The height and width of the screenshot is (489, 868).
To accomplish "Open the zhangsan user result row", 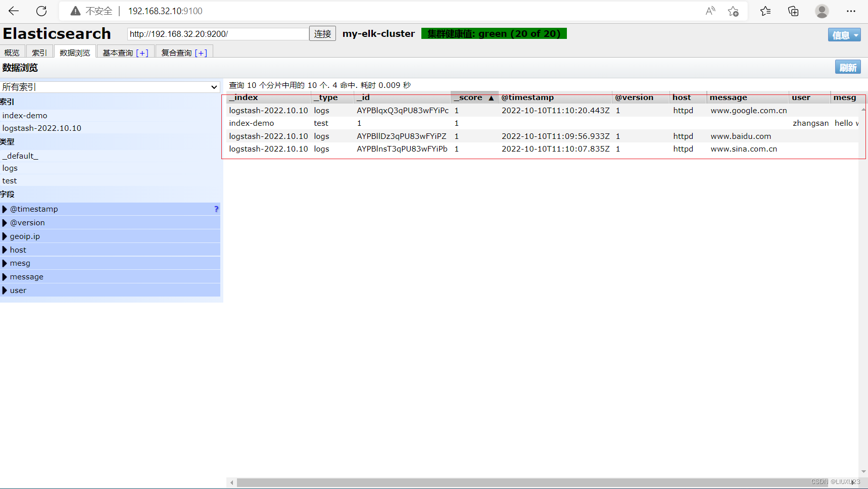I will coord(542,123).
